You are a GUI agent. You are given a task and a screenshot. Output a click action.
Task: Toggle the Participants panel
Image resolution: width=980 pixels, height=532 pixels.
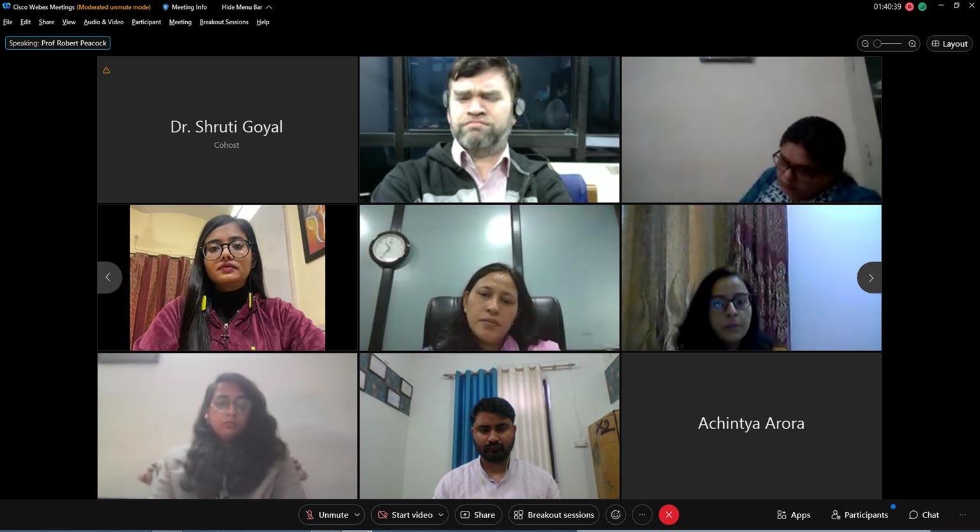859,515
